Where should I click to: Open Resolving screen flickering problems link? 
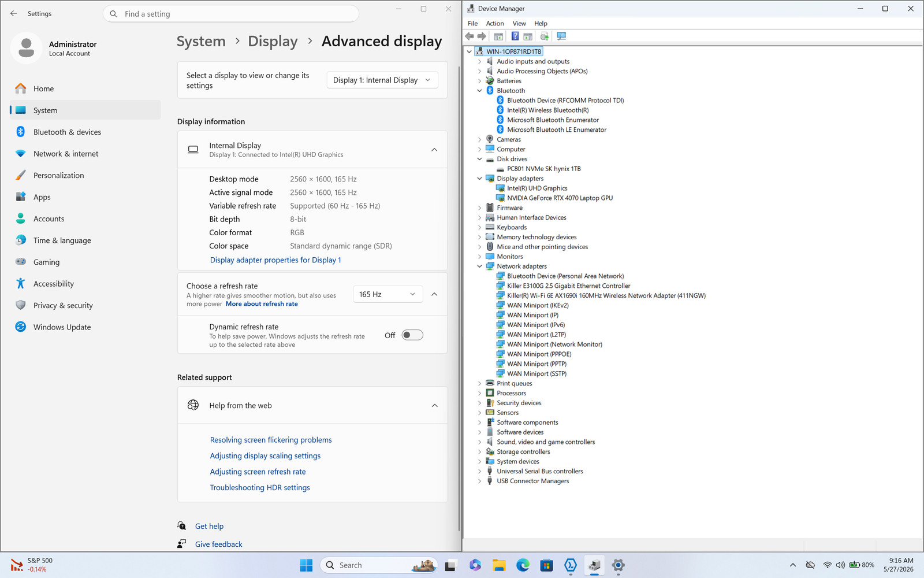[271, 440]
